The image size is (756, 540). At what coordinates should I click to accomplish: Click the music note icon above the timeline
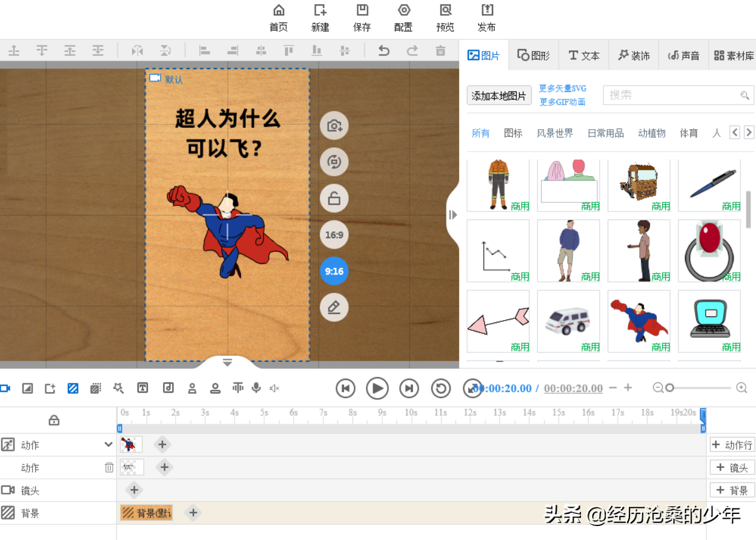point(168,388)
